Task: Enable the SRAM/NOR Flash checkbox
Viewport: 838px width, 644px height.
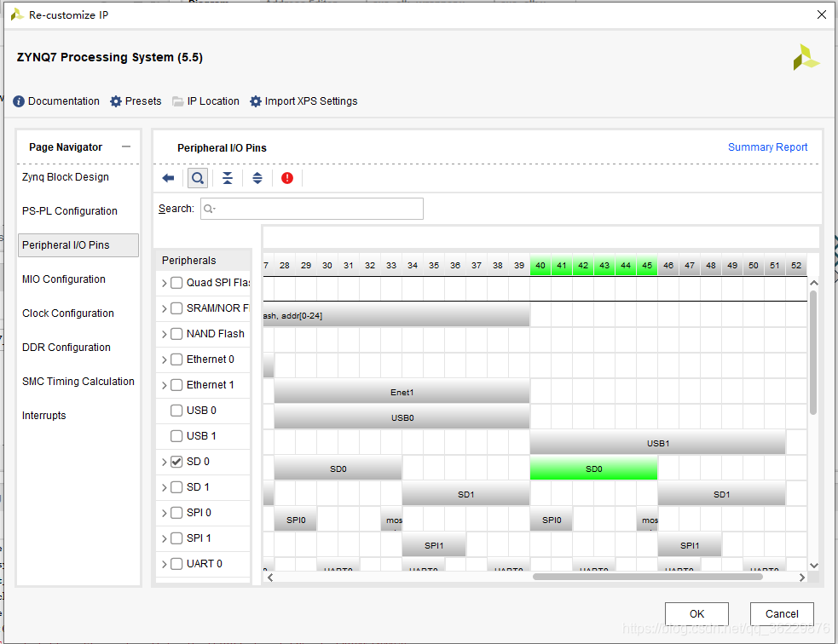Action: [176, 308]
